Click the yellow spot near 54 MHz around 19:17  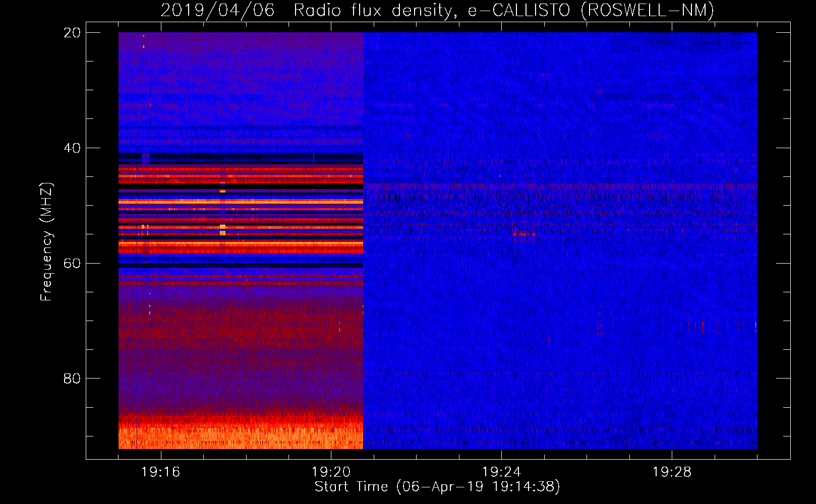coord(222,230)
